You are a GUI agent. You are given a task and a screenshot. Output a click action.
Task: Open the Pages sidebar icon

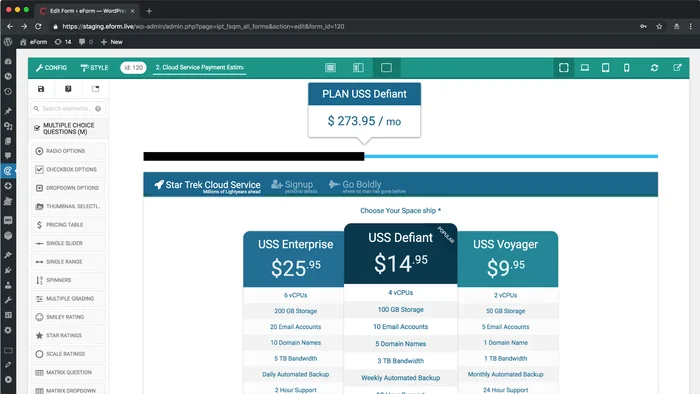pyautogui.click(x=8, y=141)
